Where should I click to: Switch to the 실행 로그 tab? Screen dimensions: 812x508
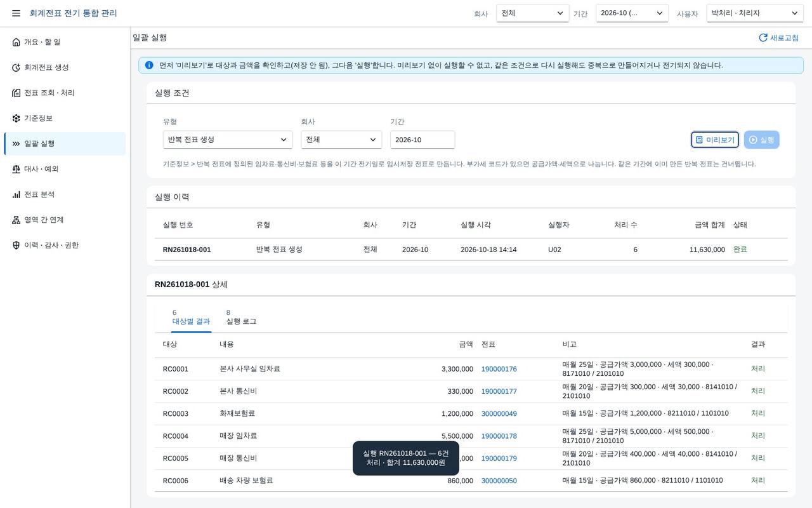(241, 317)
